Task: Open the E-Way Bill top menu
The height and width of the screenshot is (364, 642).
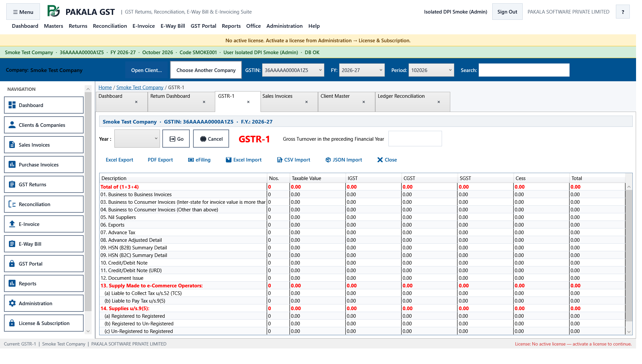Action: point(173,26)
